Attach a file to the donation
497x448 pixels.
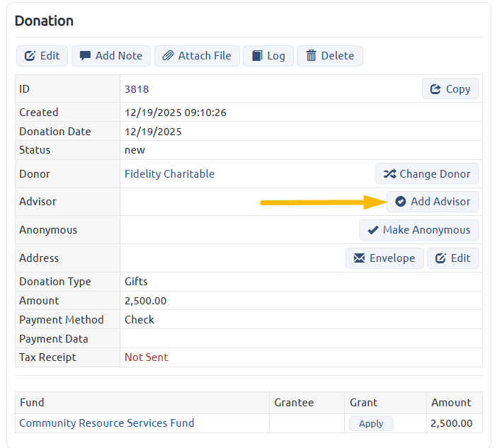point(197,56)
